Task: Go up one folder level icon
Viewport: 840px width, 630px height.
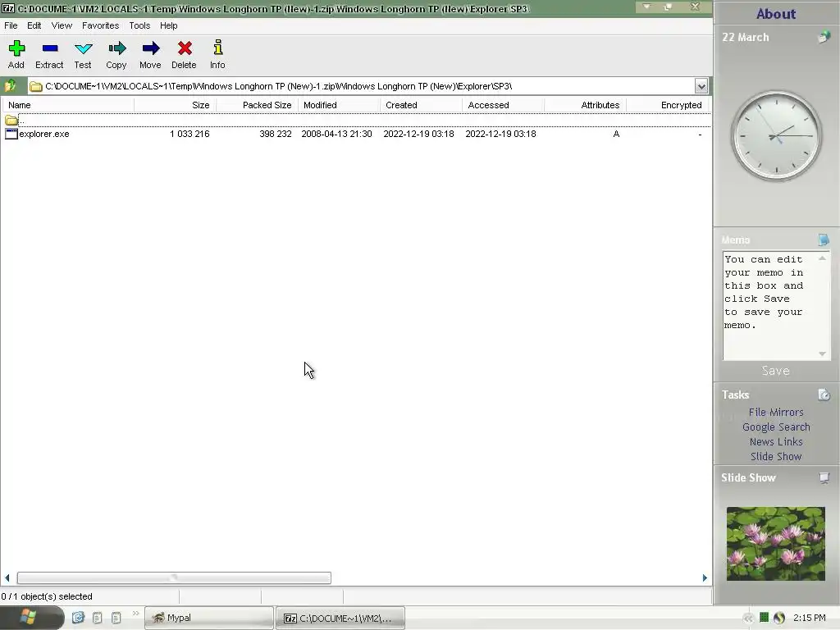Action: [10, 85]
